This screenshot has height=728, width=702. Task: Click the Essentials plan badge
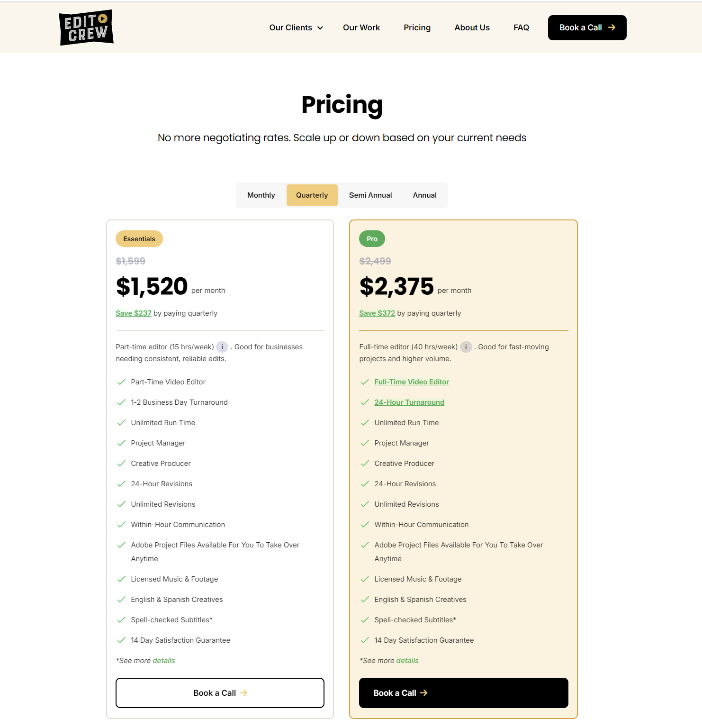(139, 239)
